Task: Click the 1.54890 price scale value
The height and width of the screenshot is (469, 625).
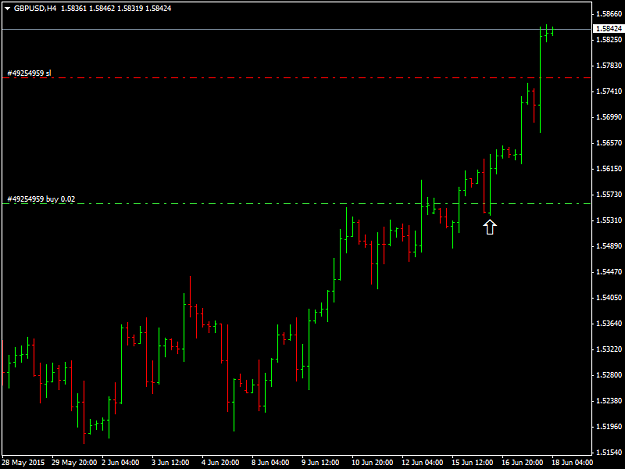Action: pyautogui.click(x=609, y=246)
